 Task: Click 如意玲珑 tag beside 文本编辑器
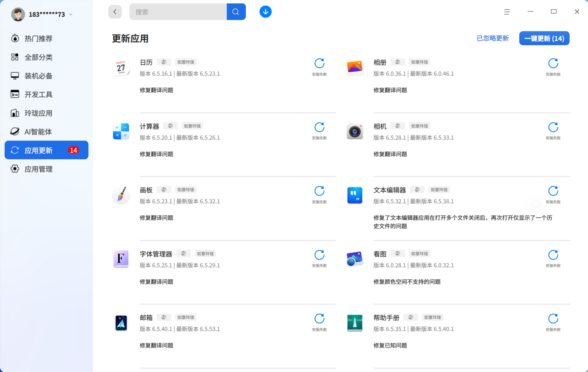[x=439, y=190]
